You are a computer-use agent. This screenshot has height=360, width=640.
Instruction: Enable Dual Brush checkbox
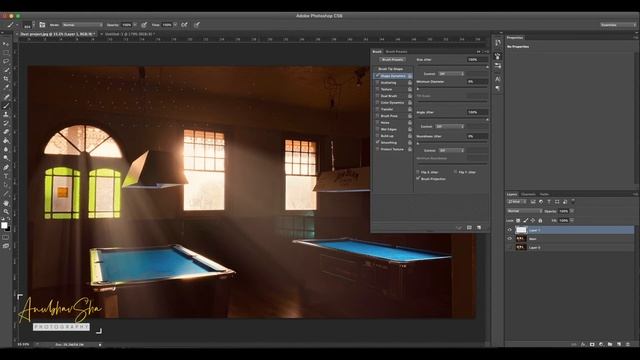(x=378, y=96)
